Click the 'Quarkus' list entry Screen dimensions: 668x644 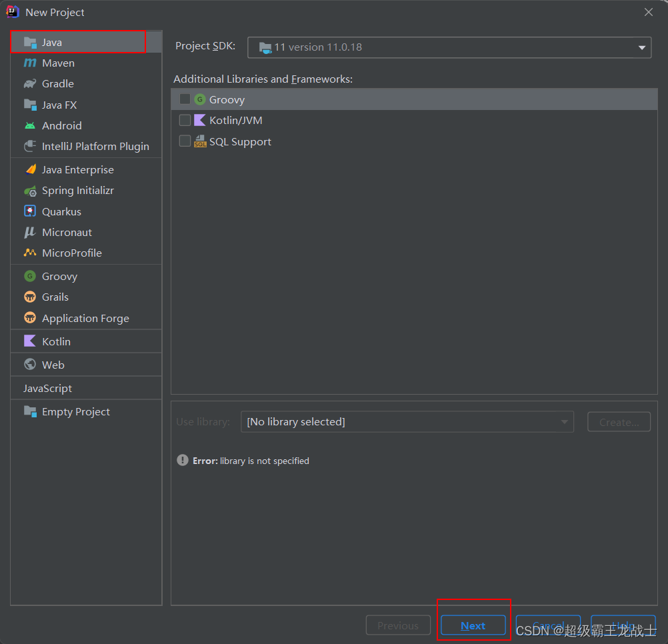click(x=86, y=211)
